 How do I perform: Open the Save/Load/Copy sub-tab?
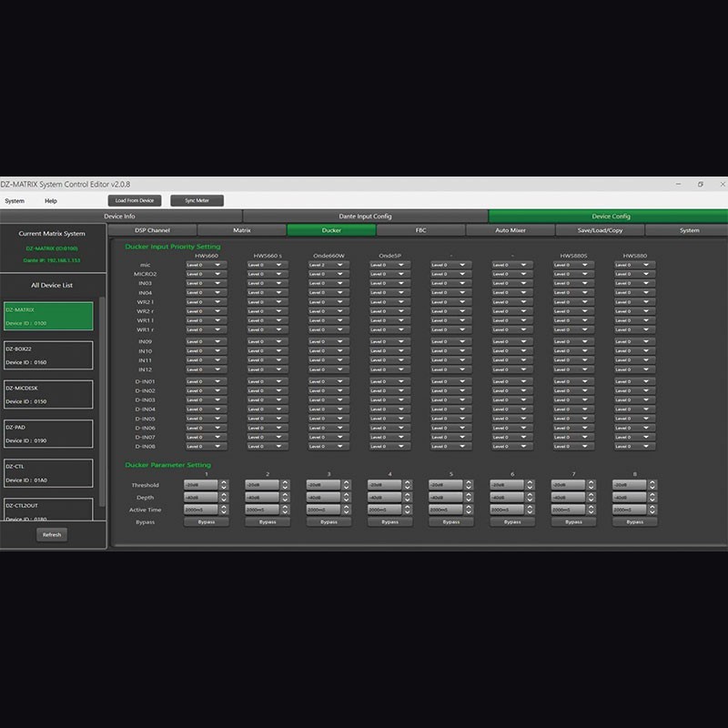(x=600, y=230)
